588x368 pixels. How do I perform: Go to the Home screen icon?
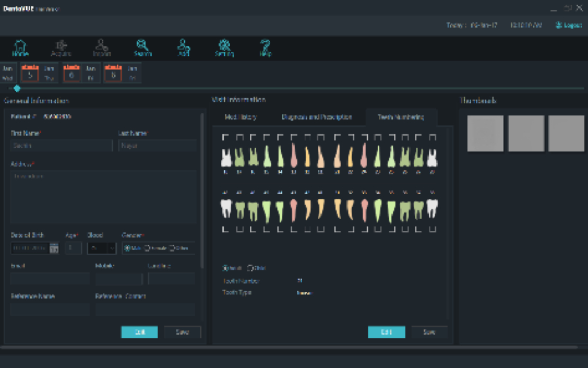tap(20, 48)
